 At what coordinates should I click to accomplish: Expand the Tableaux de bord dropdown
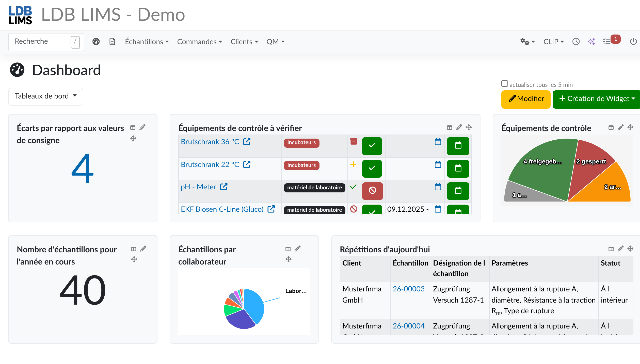coord(46,96)
